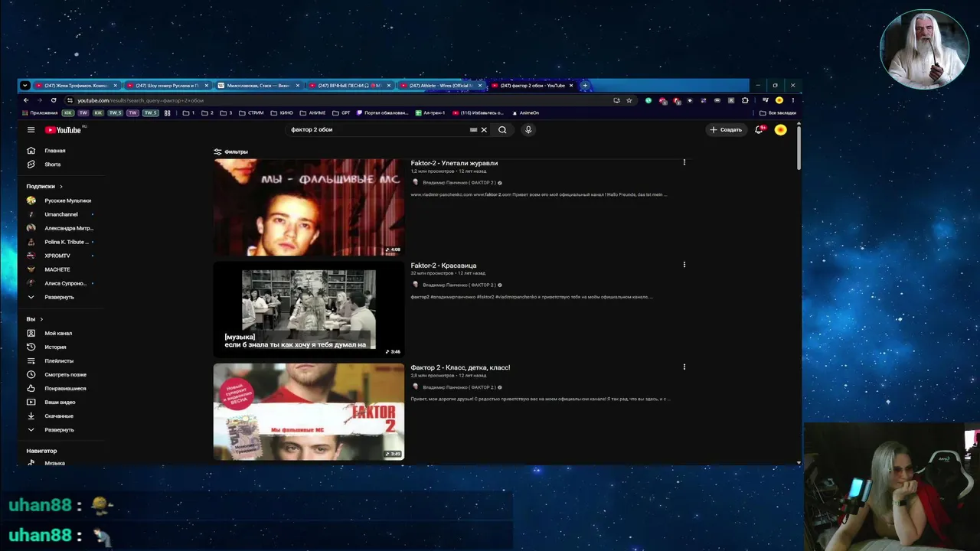Image resolution: width=980 pixels, height=551 pixels.
Task: Open the AnimeOn bookmark
Action: 524,113
